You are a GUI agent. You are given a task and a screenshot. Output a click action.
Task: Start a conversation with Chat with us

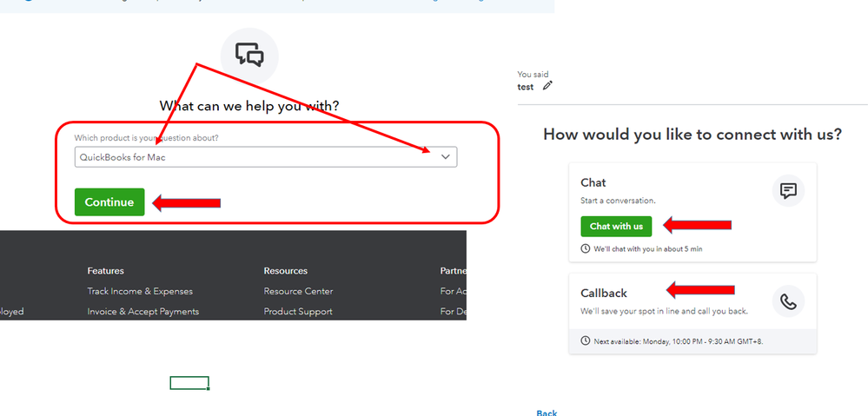point(616,227)
